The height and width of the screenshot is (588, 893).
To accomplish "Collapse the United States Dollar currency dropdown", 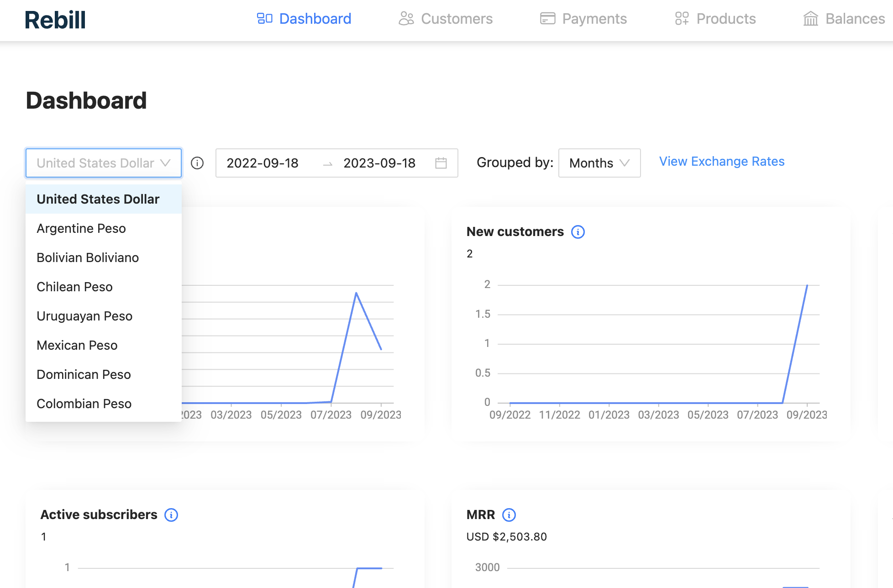I will click(104, 163).
